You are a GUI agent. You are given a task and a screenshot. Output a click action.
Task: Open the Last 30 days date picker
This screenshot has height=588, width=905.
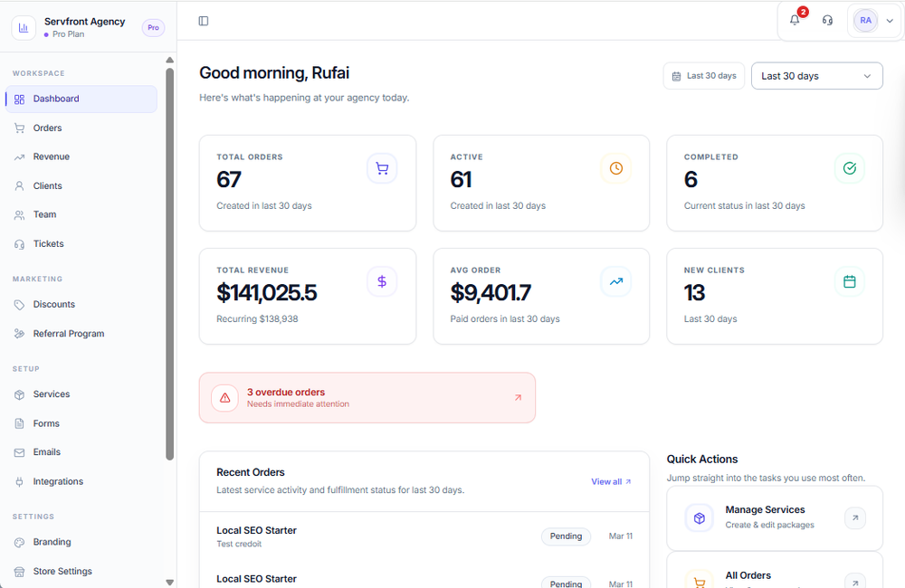click(x=703, y=75)
